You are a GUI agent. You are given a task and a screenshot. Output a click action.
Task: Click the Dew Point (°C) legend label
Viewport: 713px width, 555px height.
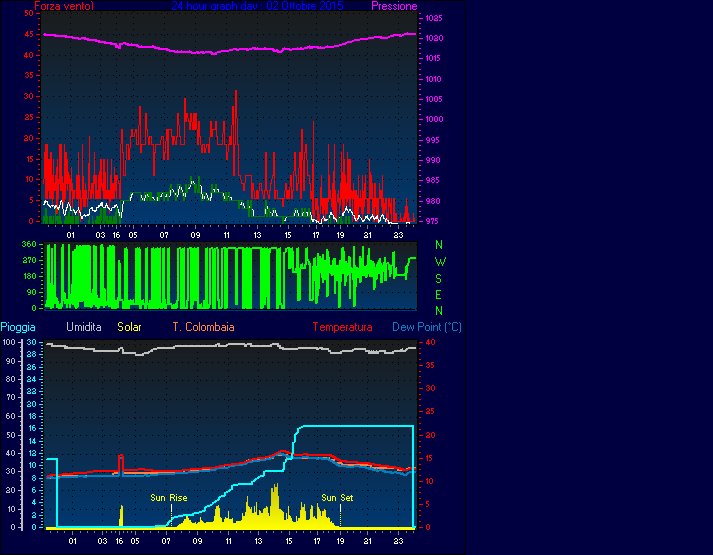pyautogui.click(x=427, y=327)
